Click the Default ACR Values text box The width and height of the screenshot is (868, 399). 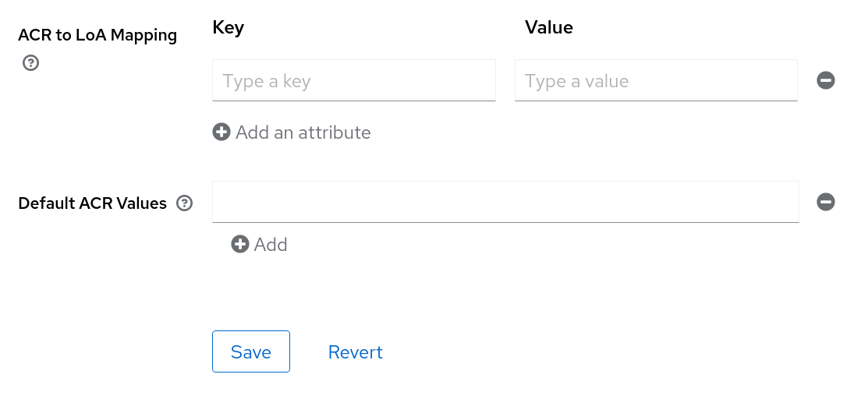505,202
